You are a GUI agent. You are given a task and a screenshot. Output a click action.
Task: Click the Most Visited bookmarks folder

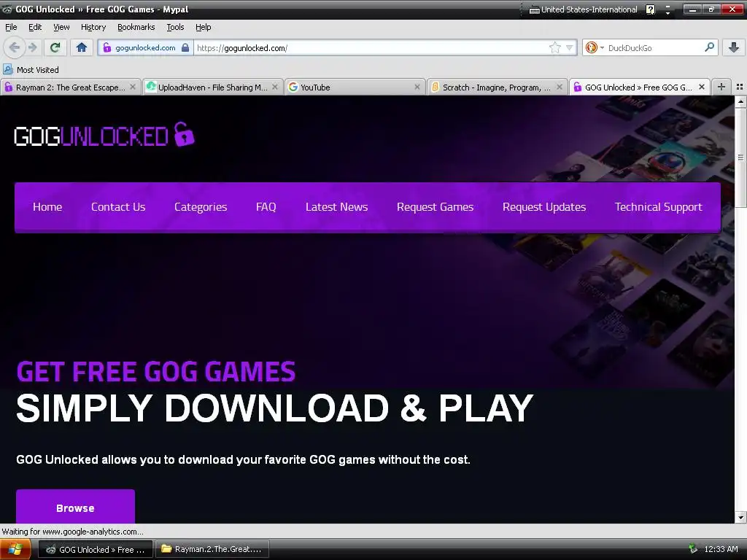[31, 69]
